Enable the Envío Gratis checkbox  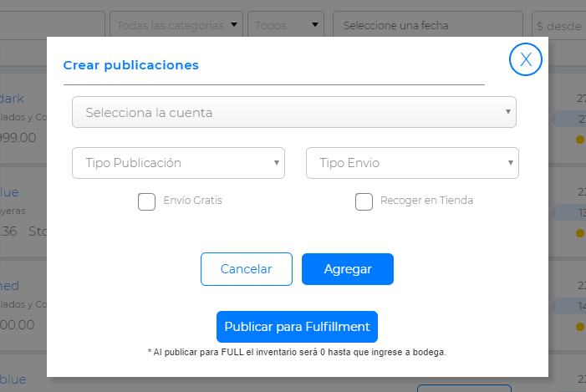(146, 201)
